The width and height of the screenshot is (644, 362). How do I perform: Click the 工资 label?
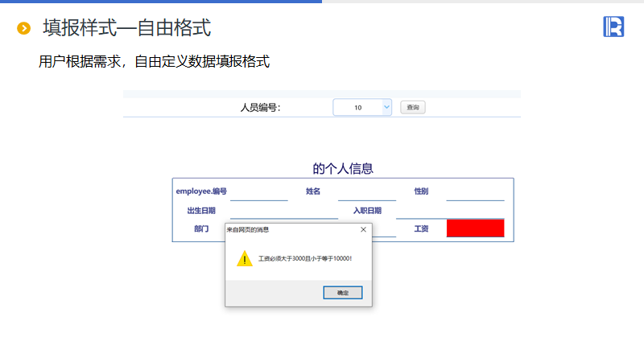pyautogui.click(x=421, y=228)
